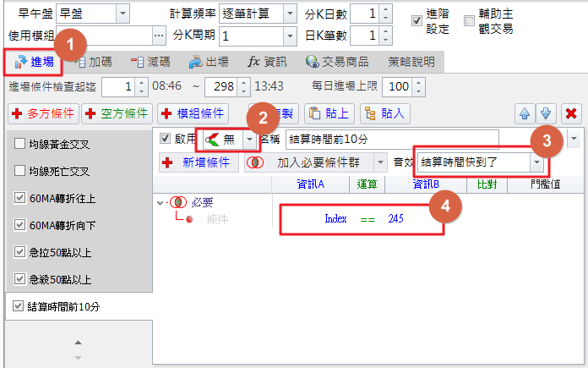Viewport: 588px width, 368px height.
Task: Click the 名稱 name input field
Action: [392, 140]
